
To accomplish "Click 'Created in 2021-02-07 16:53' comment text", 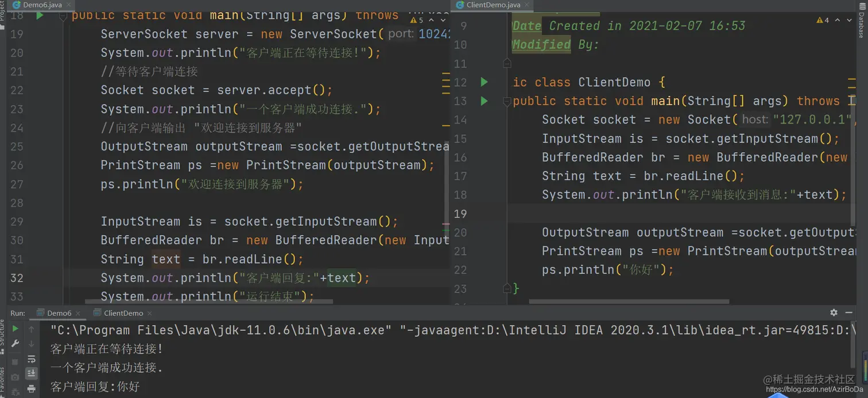I will pos(647,26).
